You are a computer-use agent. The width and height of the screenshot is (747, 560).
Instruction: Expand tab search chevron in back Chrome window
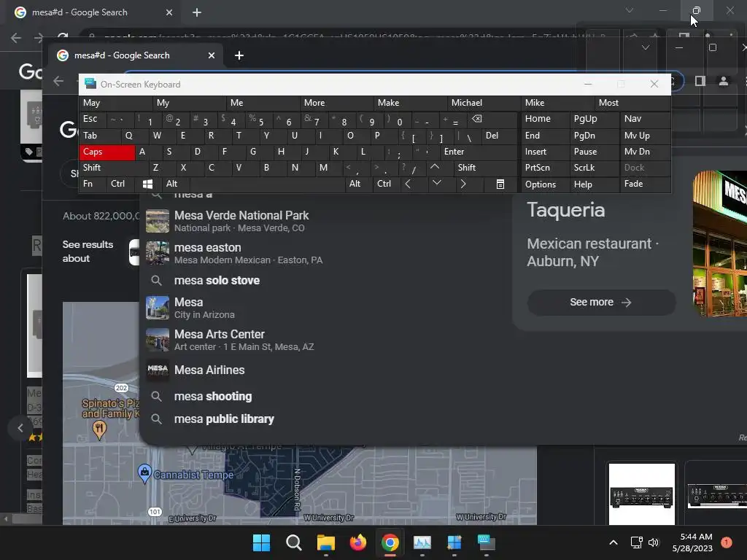pyautogui.click(x=630, y=10)
